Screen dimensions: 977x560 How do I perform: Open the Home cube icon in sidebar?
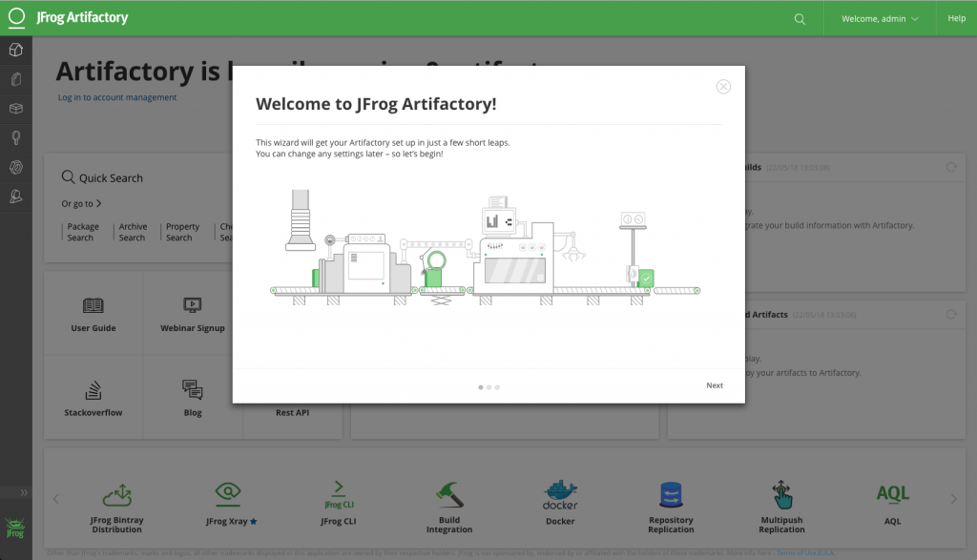pos(15,50)
